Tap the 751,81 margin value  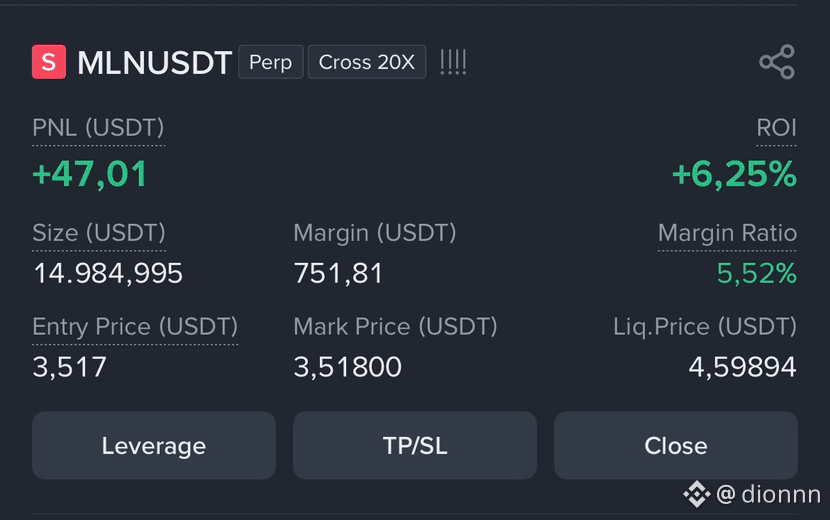pos(338,274)
